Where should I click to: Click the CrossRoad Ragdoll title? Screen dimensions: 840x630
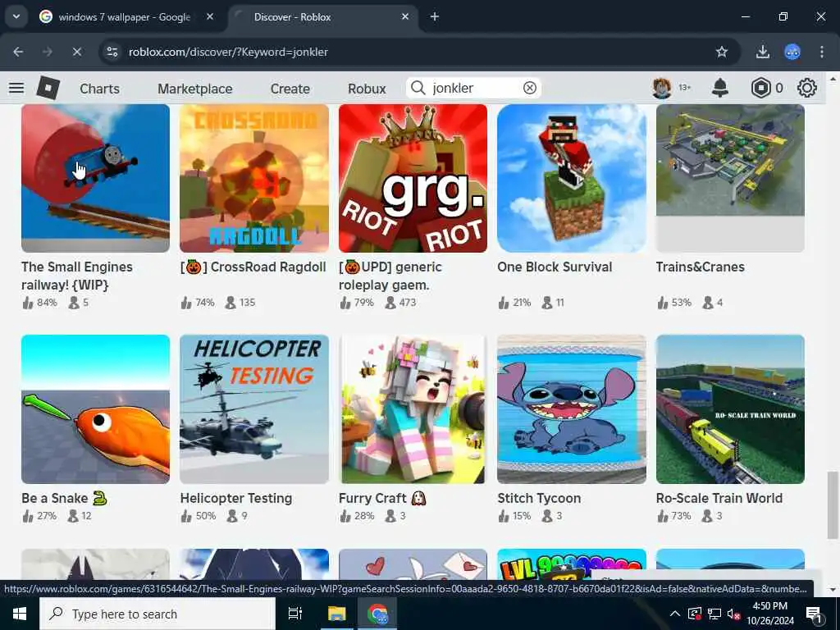tap(253, 267)
